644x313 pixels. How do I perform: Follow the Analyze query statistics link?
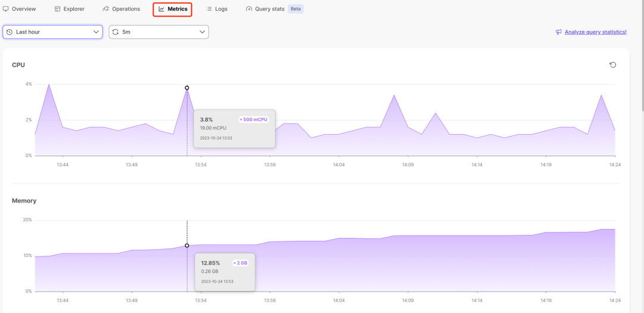[x=596, y=32]
